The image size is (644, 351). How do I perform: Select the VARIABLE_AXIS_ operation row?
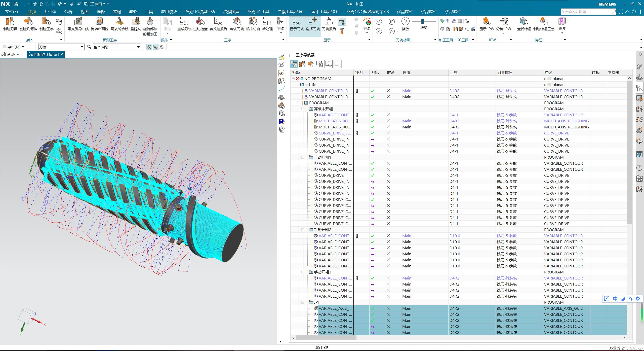tap(459, 308)
